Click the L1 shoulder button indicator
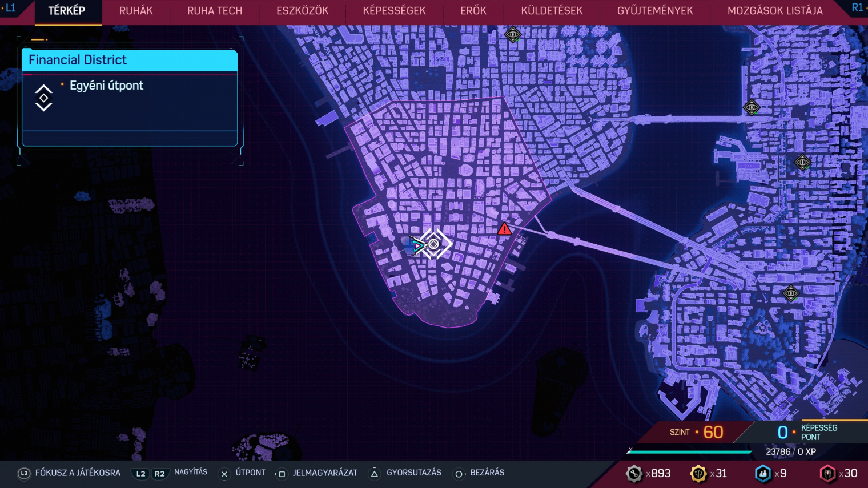Viewport: 868px width, 488px height. (10, 8)
